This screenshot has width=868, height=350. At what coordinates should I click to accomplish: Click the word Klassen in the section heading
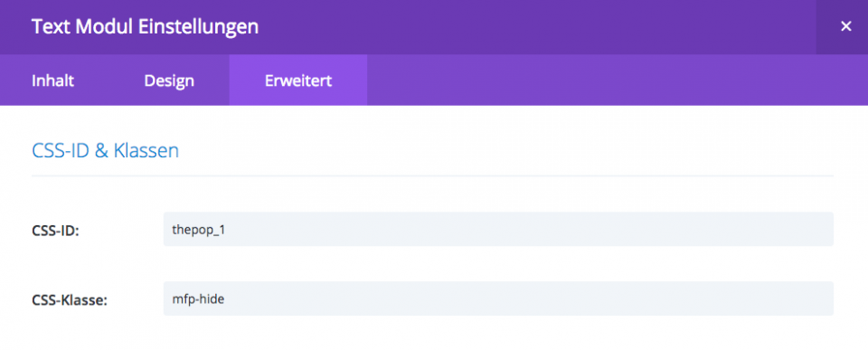[x=146, y=151]
